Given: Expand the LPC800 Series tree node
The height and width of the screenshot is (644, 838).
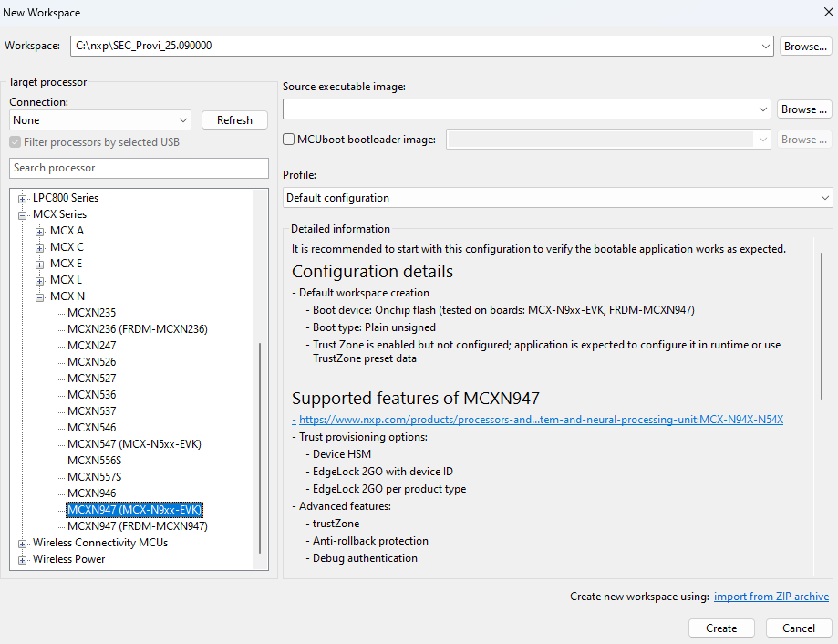Looking at the screenshot, I should (x=23, y=198).
